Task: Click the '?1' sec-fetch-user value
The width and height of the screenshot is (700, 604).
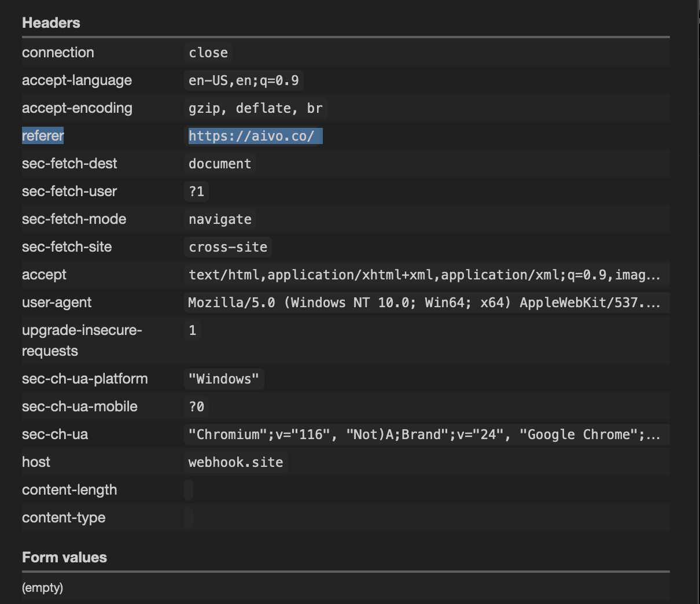Action: (x=197, y=191)
